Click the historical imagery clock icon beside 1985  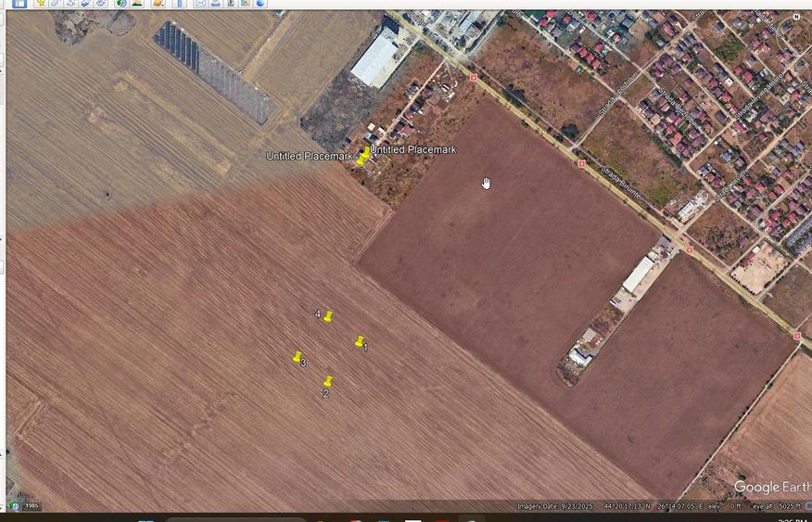(14, 506)
